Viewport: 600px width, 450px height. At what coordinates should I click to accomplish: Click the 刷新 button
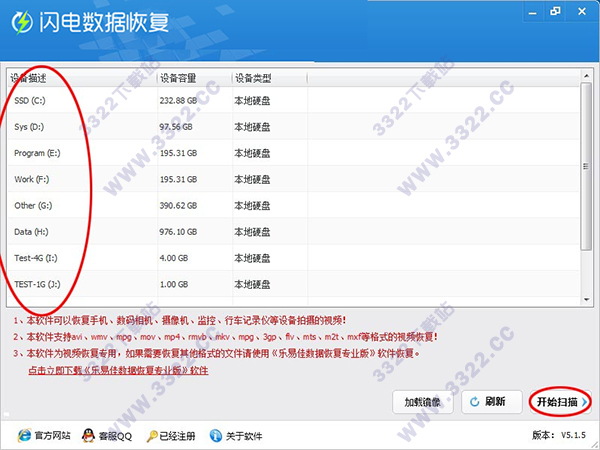coord(492,402)
